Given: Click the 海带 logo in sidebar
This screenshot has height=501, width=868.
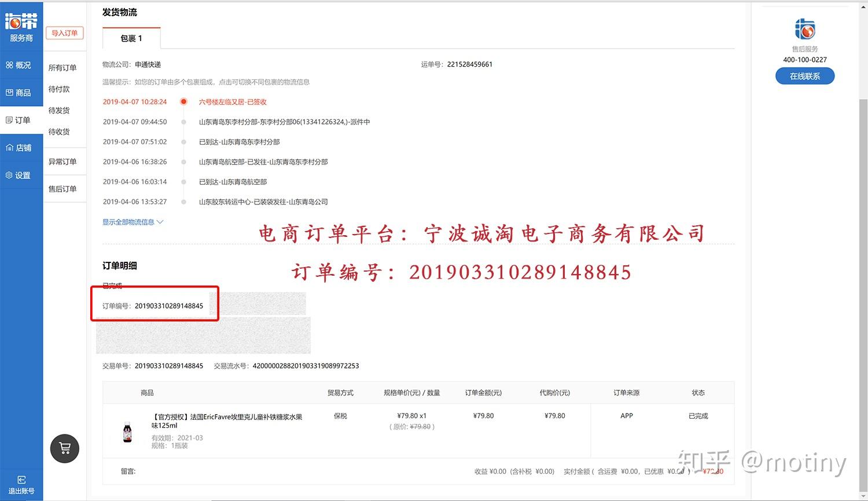Looking at the screenshot, I should [x=21, y=22].
